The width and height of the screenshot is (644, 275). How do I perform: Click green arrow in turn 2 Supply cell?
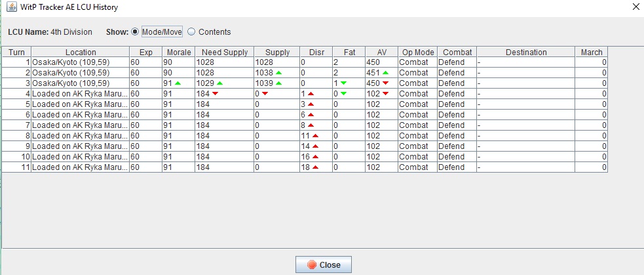pos(279,73)
